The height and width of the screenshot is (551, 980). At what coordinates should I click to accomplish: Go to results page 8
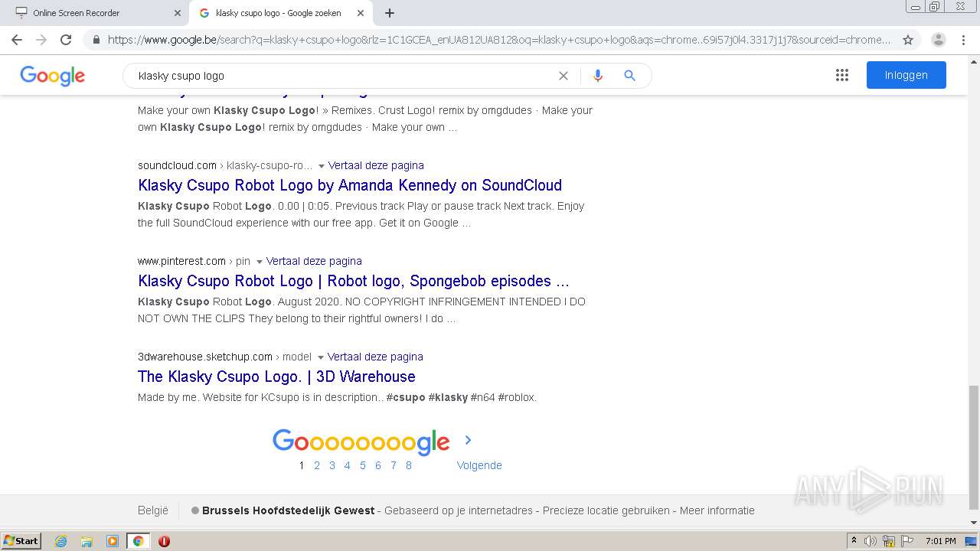click(409, 465)
